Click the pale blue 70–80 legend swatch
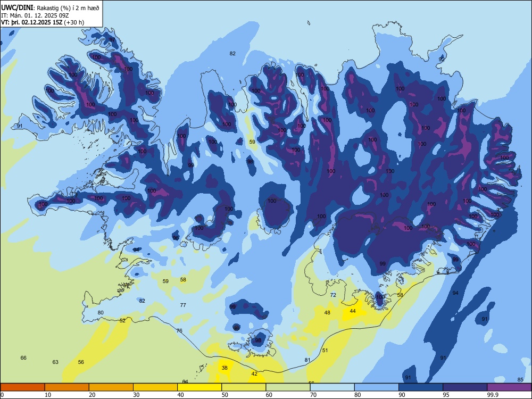This screenshot has height=399, width=532. (x=332, y=387)
